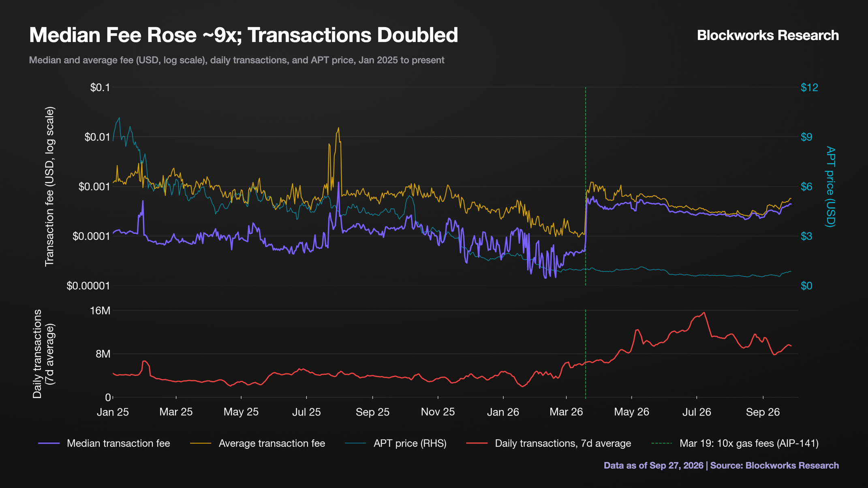Click the $12 right axis label

coord(809,87)
